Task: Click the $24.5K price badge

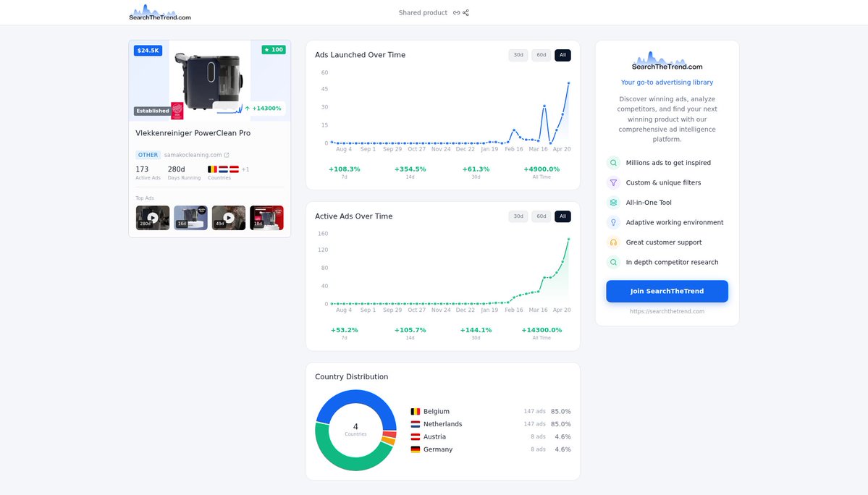Action: [148, 51]
